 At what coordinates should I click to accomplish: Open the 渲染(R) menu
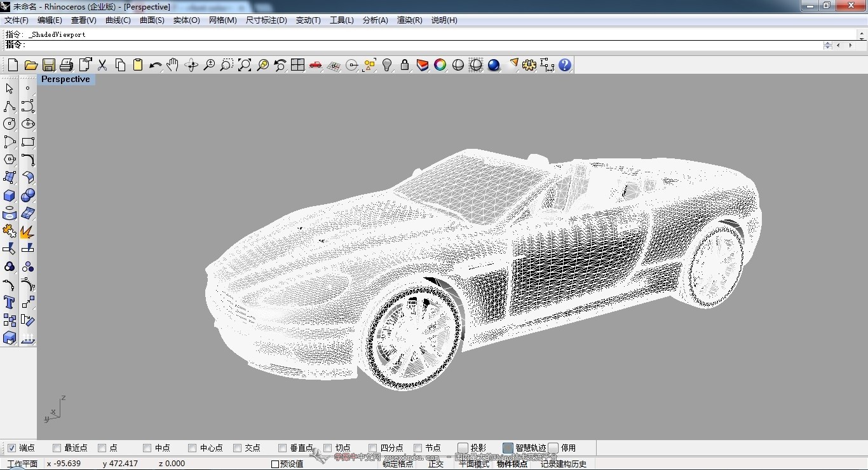click(409, 20)
